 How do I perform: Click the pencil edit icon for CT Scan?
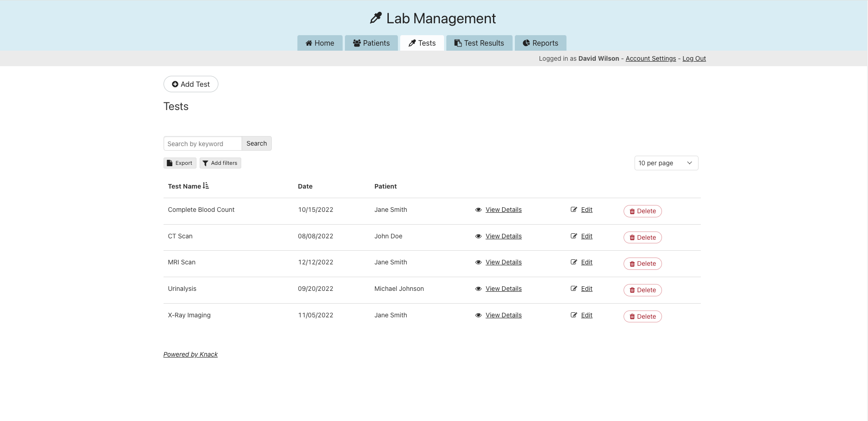point(574,236)
